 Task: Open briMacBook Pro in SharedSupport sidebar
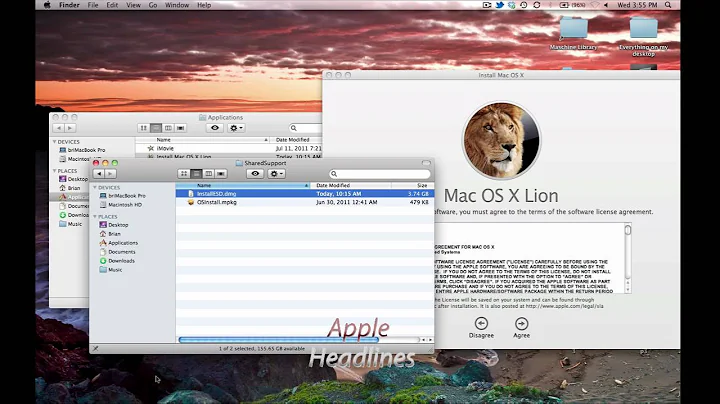click(123, 196)
